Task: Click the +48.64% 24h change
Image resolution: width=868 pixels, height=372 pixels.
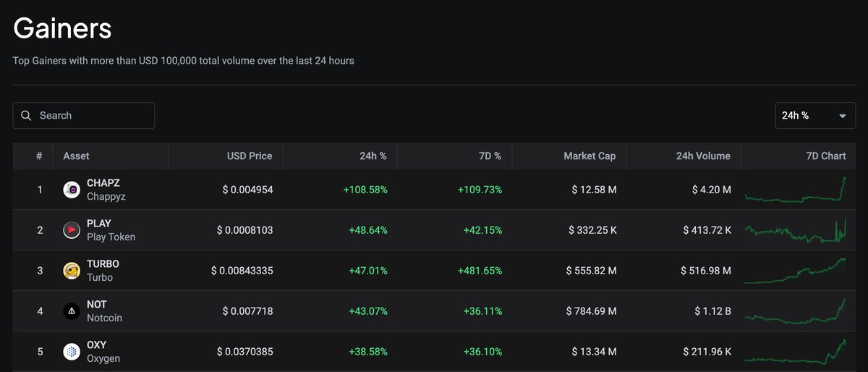Action: (x=368, y=230)
